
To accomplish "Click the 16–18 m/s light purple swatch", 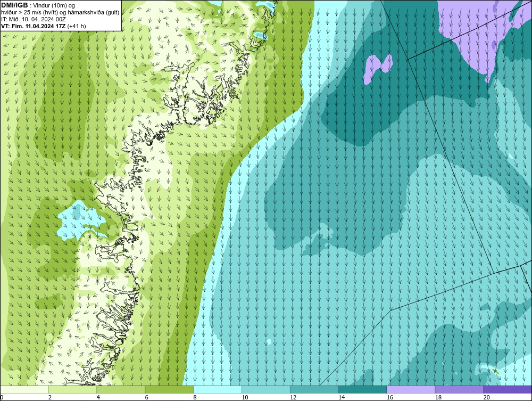I will click(411, 389).
